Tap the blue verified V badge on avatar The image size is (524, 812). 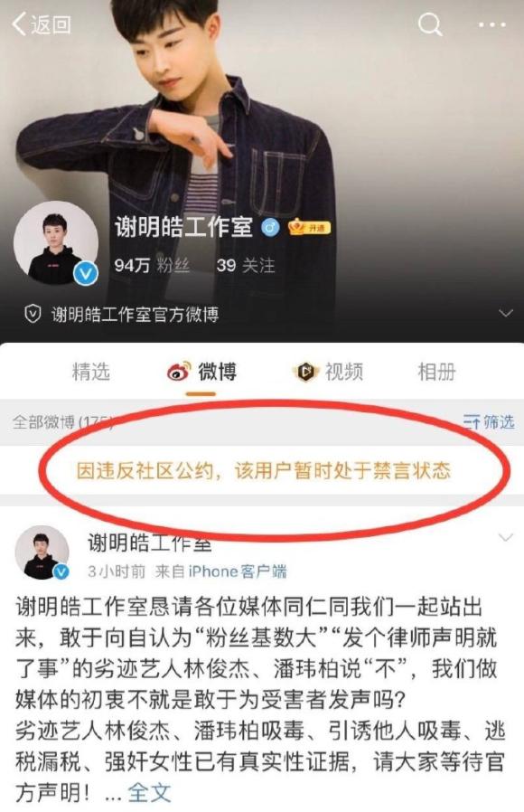(85, 273)
